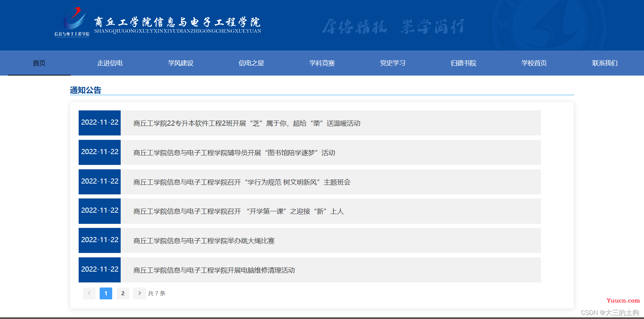Open the 学风建设 menu item

click(181, 63)
